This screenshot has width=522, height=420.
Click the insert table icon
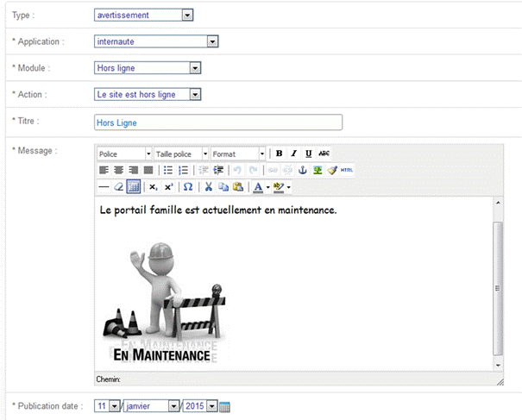(x=134, y=186)
